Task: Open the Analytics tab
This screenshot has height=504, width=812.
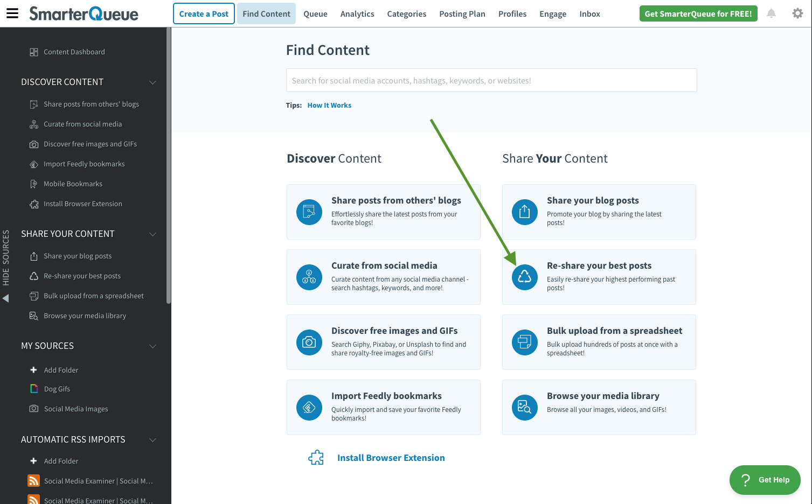Action: coord(357,14)
